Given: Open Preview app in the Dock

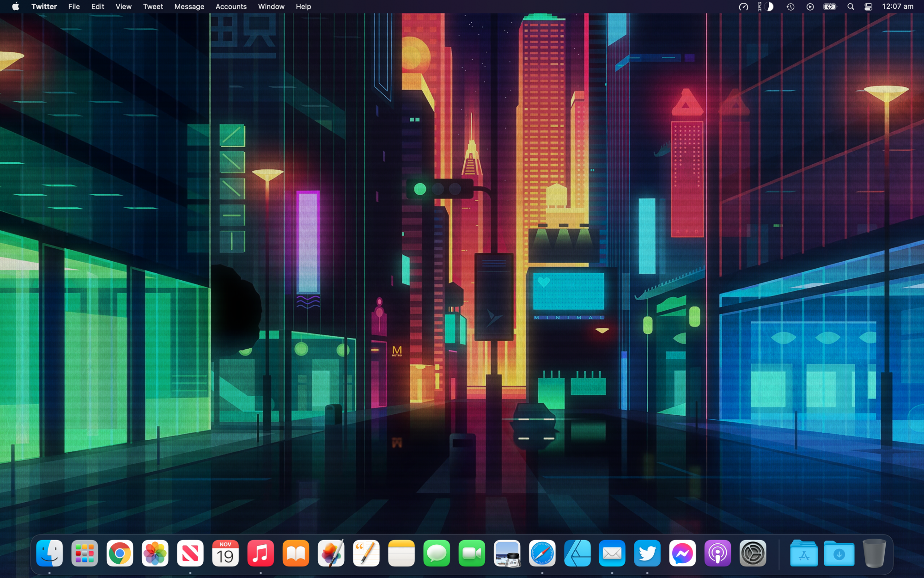Looking at the screenshot, I should [507, 553].
